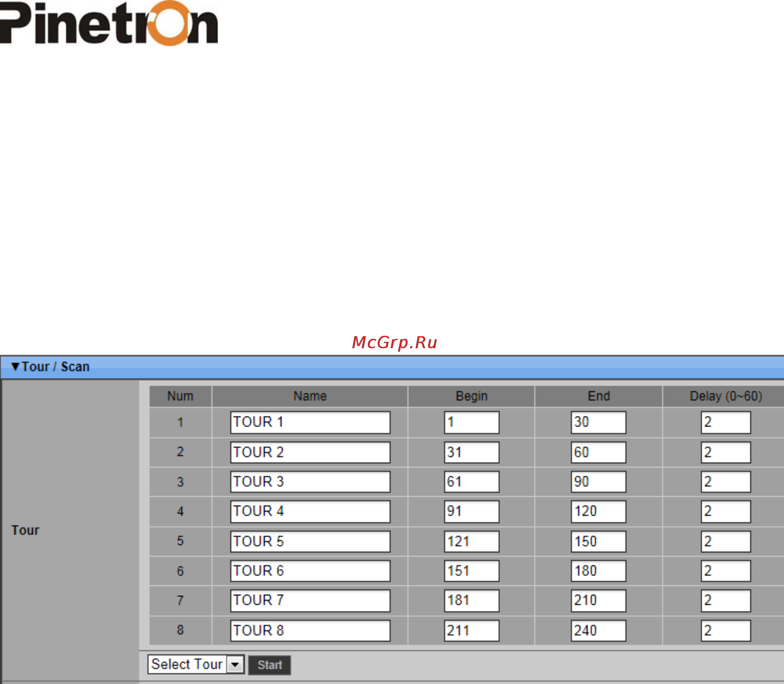Screen dimensions: 784x684
Task: Set Delay field for tour 5
Action: (726, 542)
